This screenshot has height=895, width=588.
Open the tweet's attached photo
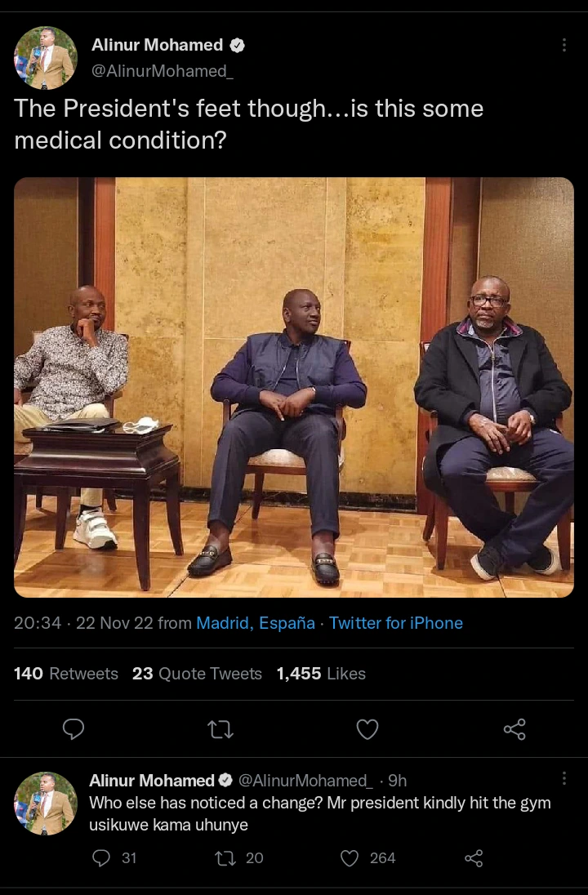(294, 387)
